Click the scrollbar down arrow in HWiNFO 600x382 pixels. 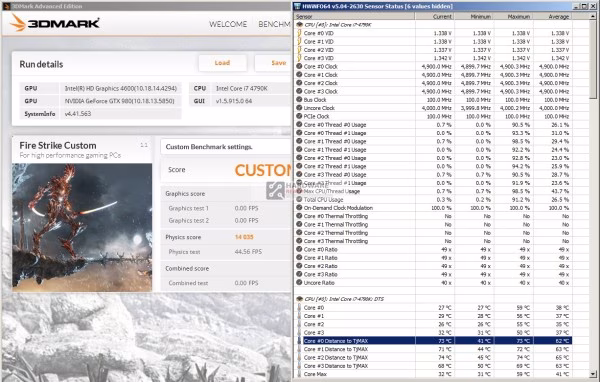coord(593,374)
